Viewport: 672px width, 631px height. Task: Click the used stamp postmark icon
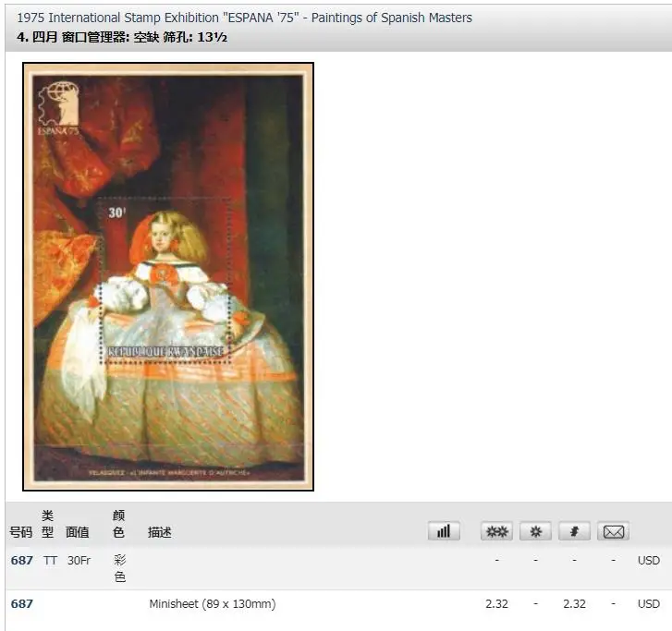point(574,531)
